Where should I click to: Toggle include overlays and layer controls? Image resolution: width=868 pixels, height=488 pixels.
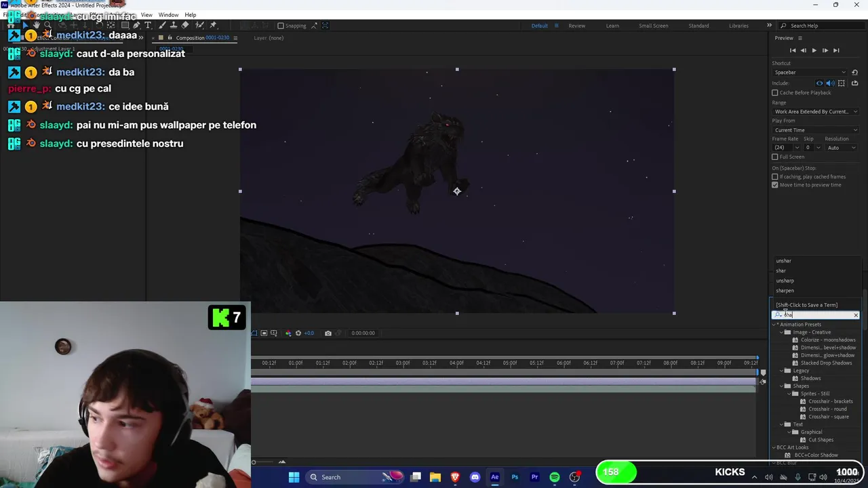click(842, 83)
